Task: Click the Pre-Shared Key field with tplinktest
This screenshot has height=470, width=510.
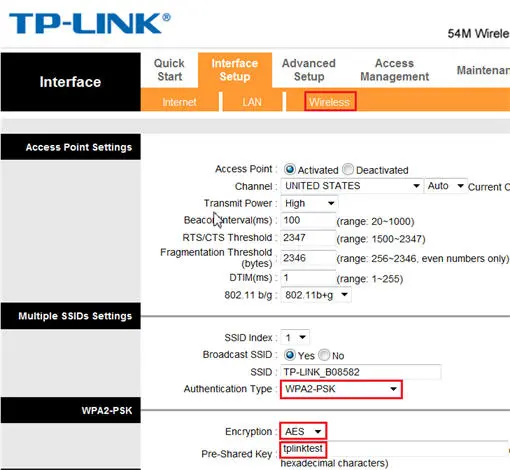Action: pyautogui.click(x=395, y=449)
